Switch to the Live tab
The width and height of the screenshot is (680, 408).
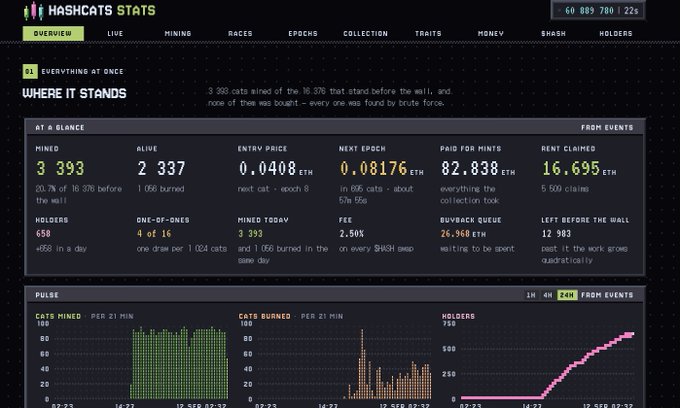coord(115,33)
